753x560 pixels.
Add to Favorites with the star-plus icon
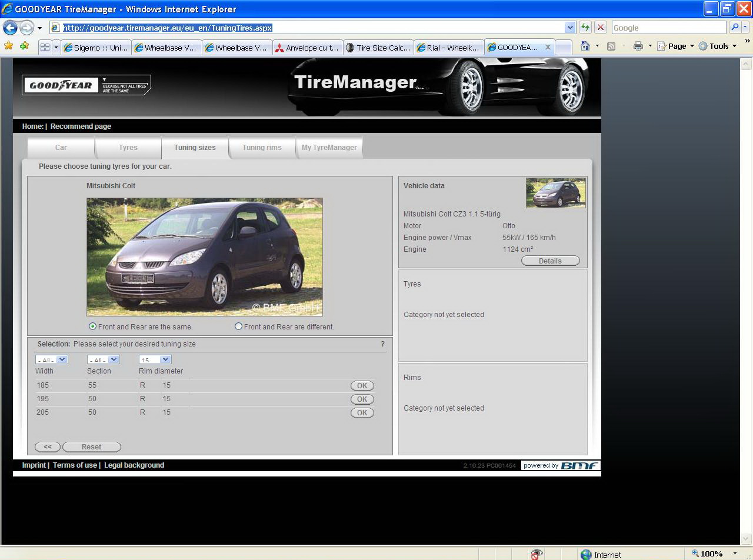pyautogui.click(x=24, y=46)
